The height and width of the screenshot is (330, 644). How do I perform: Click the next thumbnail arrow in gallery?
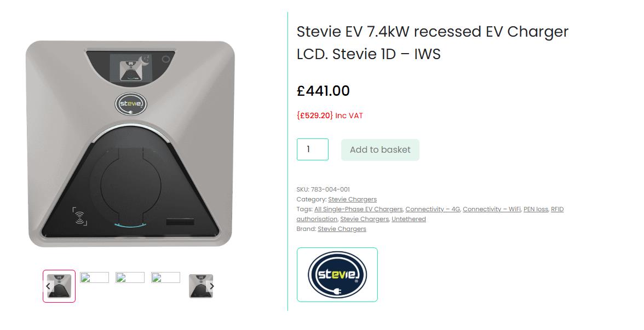212,286
